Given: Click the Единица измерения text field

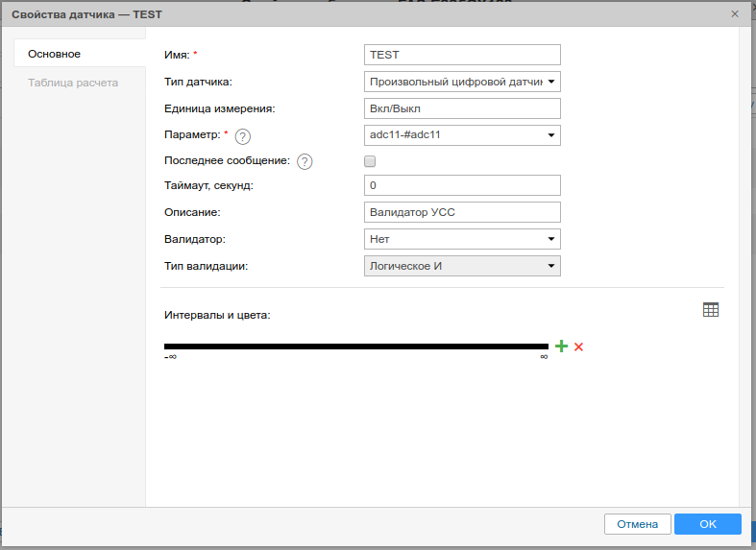Looking at the screenshot, I should [462, 108].
